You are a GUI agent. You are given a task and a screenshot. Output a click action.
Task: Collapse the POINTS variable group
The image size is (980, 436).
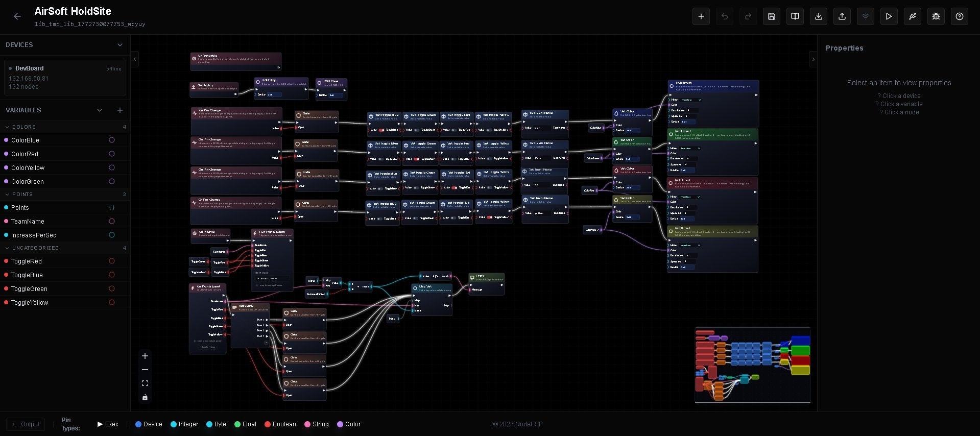7,195
